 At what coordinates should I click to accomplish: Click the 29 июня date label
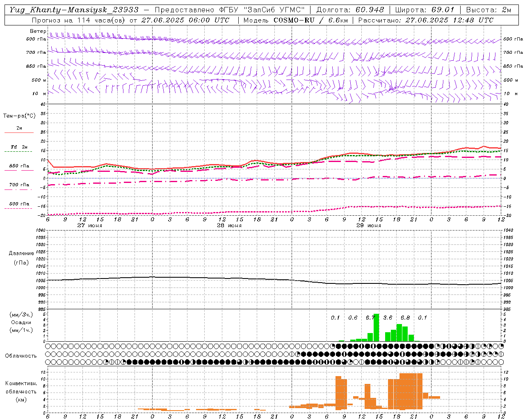pos(369,225)
